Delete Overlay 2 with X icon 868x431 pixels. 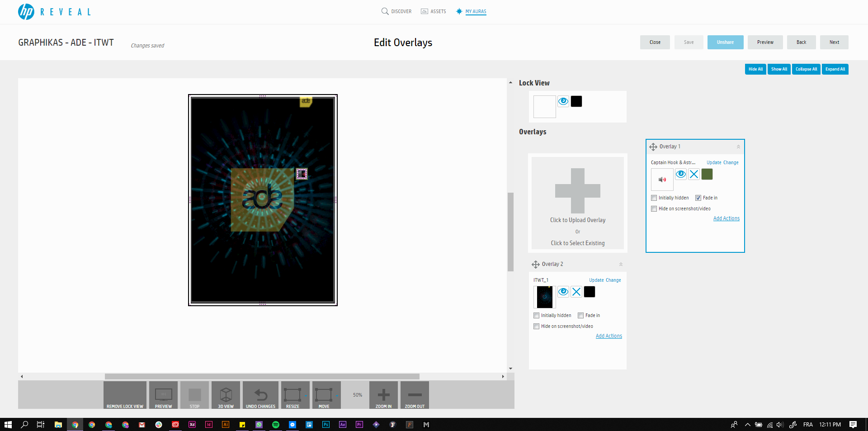(x=576, y=292)
